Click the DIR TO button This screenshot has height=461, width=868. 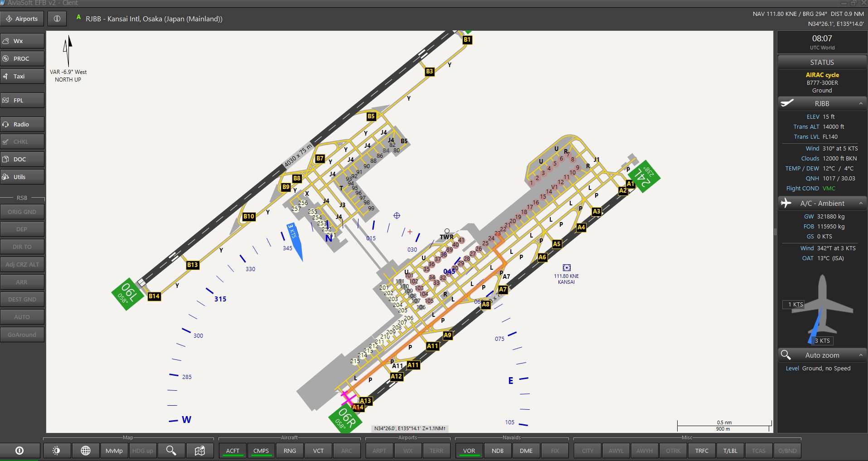(22, 247)
